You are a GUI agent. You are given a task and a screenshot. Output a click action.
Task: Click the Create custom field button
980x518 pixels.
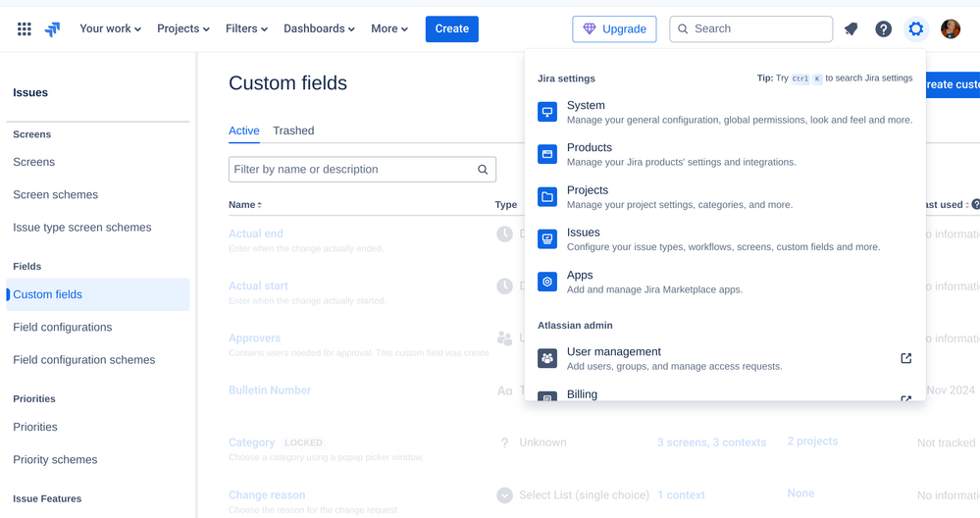953,84
